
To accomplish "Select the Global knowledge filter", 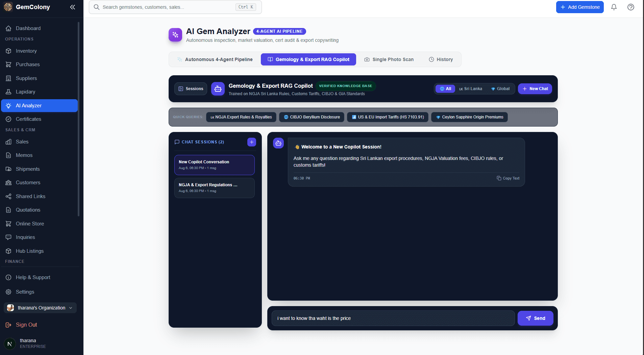I will [500, 89].
